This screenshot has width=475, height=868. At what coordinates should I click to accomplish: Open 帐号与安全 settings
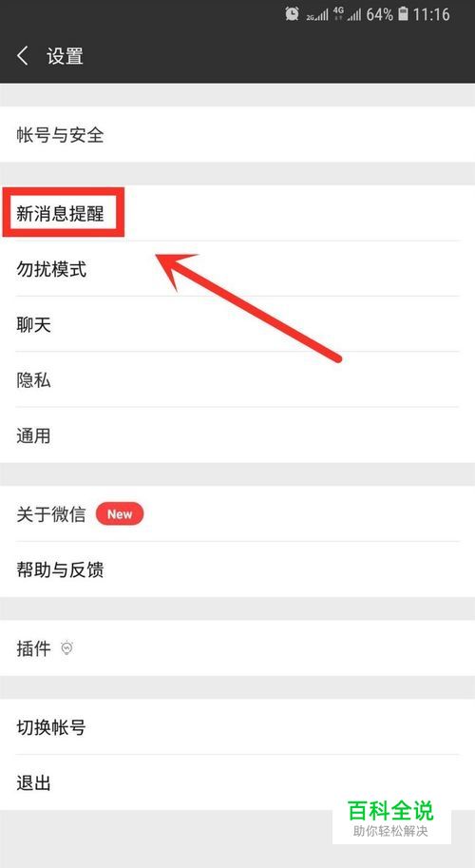237,134
